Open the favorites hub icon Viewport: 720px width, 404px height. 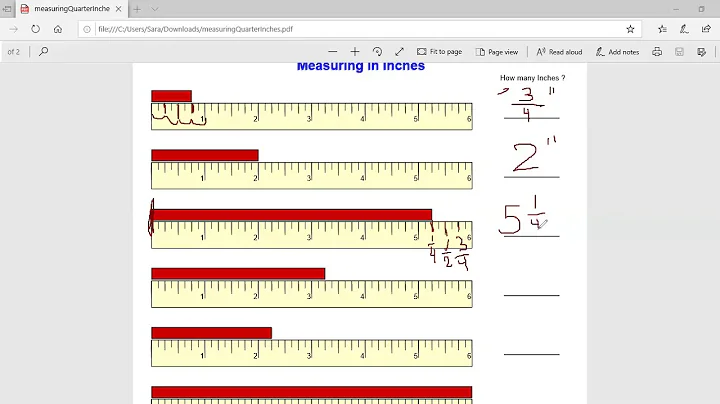(x=662, y=29)
